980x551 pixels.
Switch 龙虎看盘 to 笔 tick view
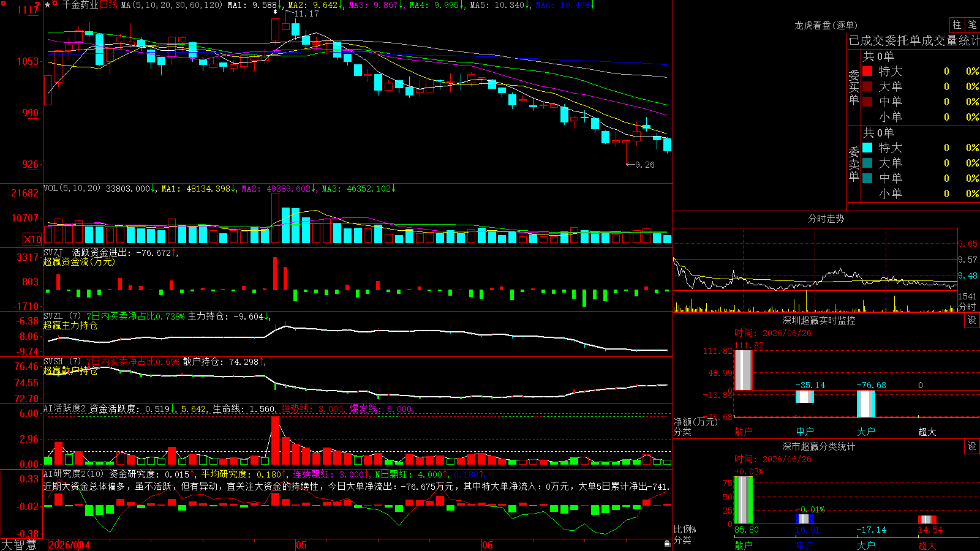[972, 24]
